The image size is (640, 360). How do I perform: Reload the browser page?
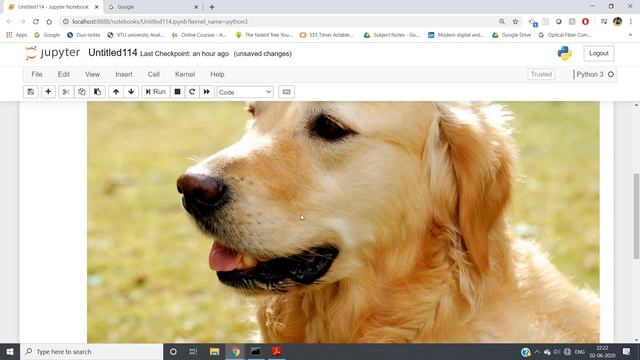(36, 22)
